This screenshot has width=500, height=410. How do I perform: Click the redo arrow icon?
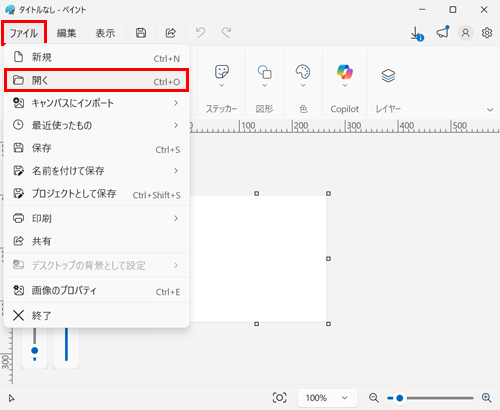coord(227,33)
